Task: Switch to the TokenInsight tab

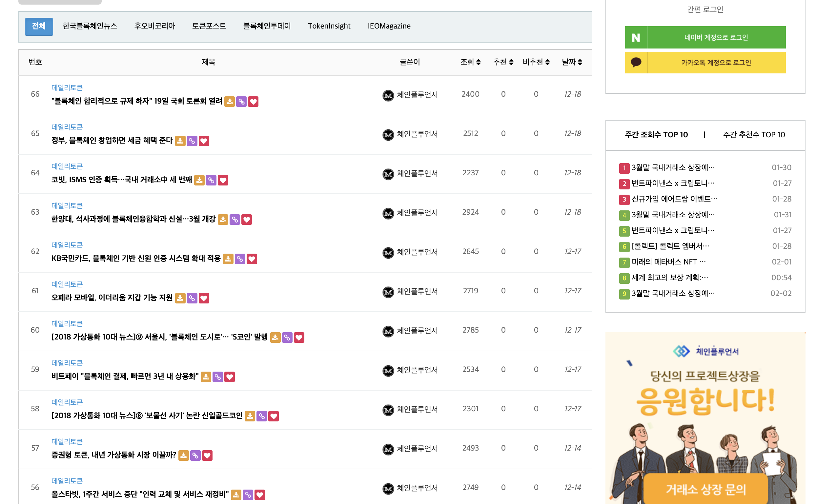Action: (x=329, y=26)
